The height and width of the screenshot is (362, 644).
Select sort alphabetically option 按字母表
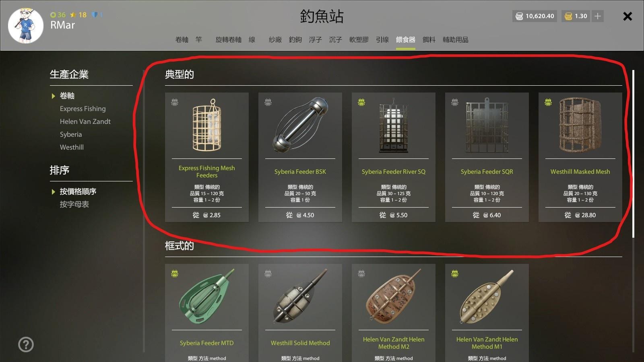(74, 204)
